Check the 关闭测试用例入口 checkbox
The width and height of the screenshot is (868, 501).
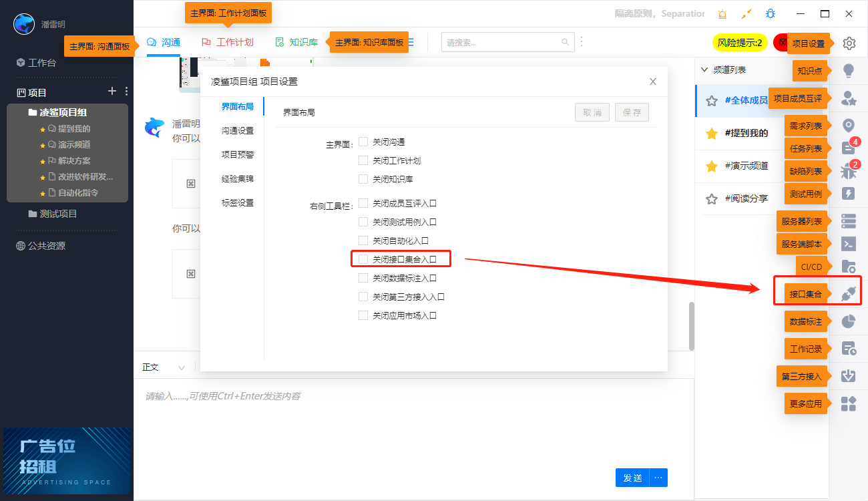point(363,222)
